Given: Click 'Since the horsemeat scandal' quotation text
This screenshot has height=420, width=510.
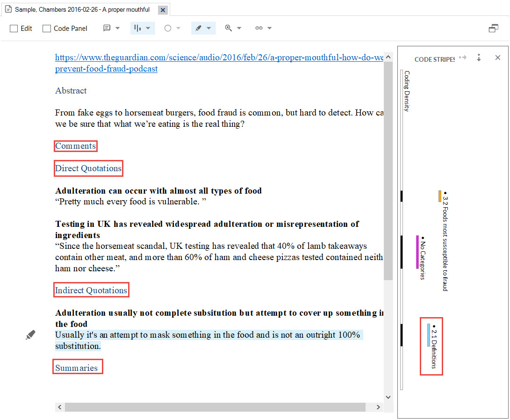Looking at the screenshot, I should point(219,257).
